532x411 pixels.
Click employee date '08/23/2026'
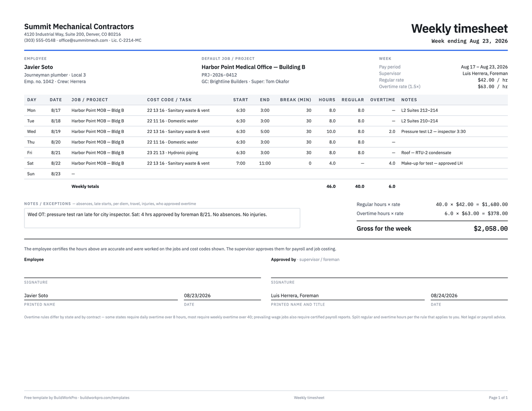(x=197, y=296)
